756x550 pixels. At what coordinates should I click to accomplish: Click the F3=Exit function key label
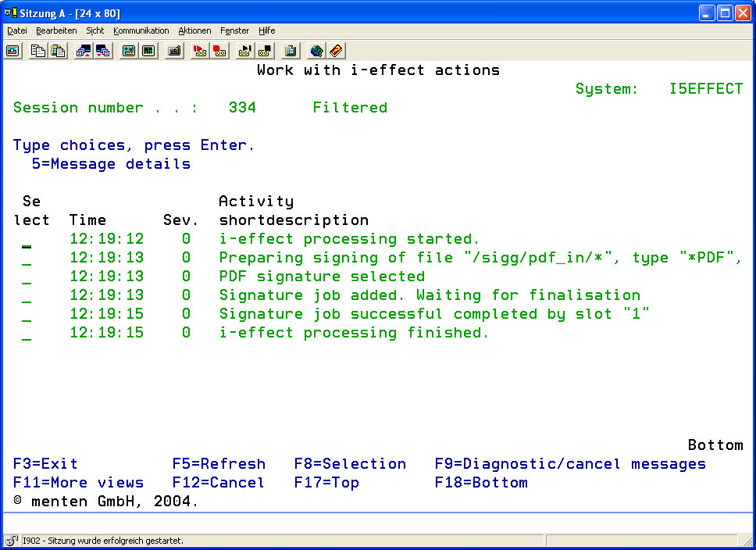(x=45, y=464)
